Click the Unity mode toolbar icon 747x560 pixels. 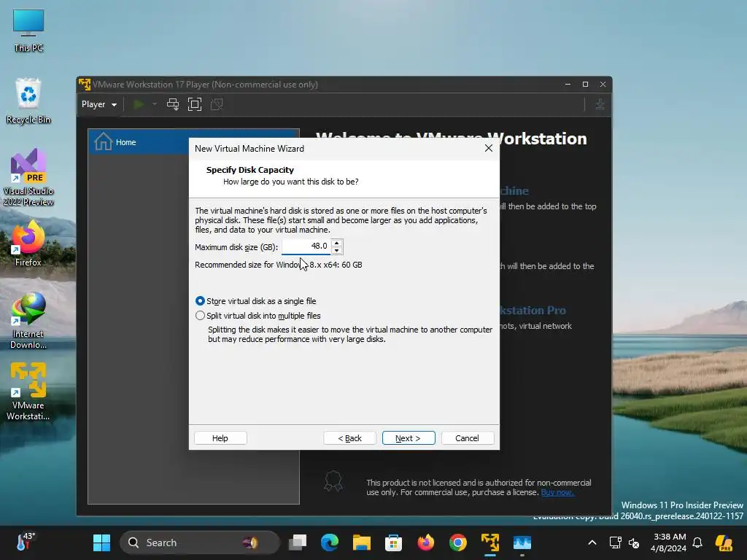click(217, 104)
